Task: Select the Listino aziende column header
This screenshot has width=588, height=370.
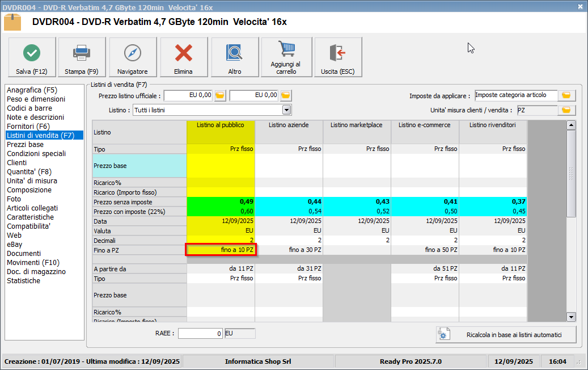Action: 289,124
